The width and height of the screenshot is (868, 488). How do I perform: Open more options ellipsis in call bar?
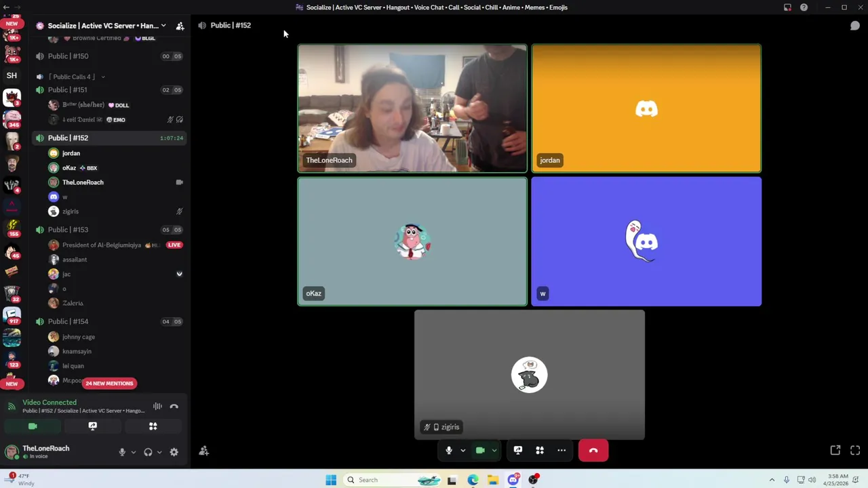tap(561, 450)
